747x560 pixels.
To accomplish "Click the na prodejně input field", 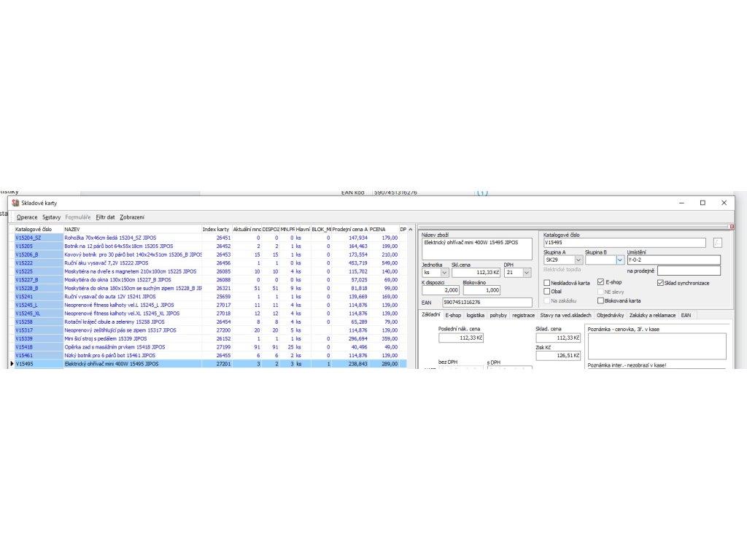I will [689, 271].
